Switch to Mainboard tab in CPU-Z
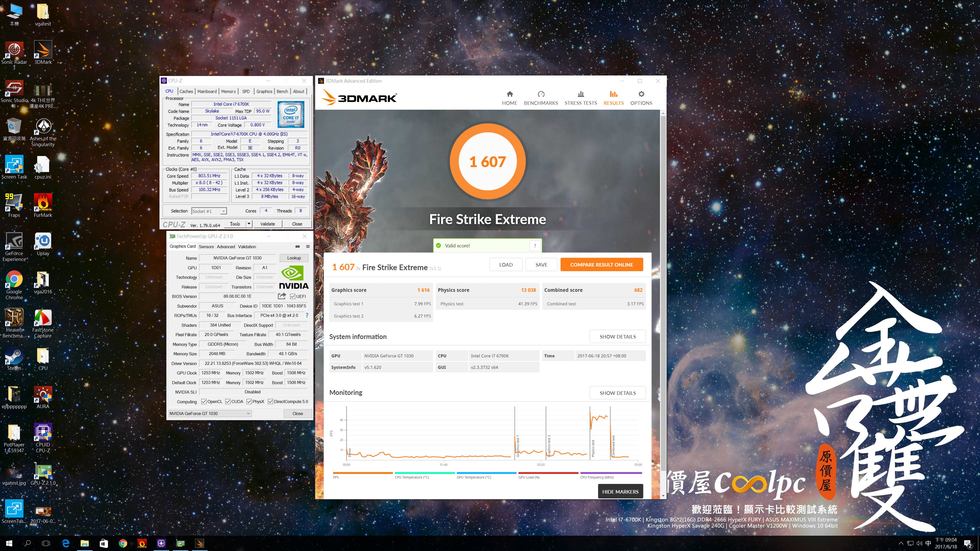Viewport: 980px width, 551px height. (x=207, y=91)
